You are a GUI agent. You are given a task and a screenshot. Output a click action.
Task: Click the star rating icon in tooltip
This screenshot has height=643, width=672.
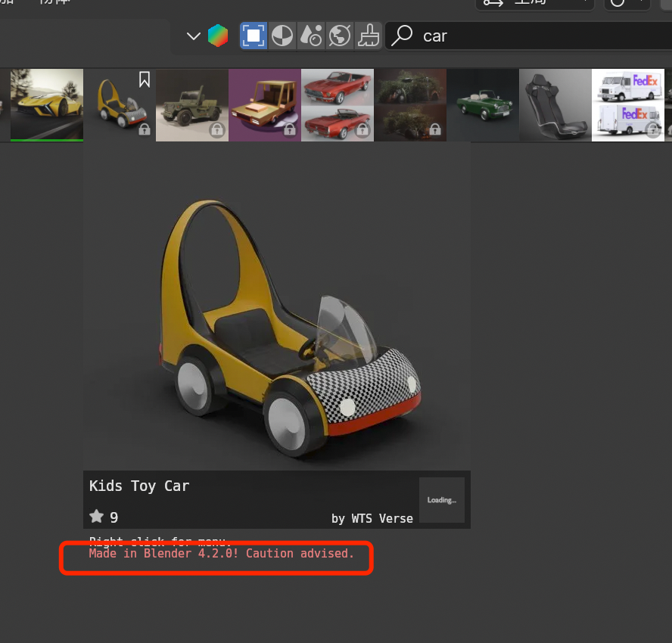97,517
